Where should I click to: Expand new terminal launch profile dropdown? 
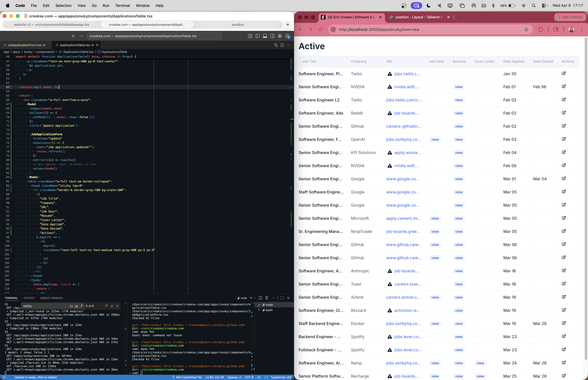(x=255, y=298)
